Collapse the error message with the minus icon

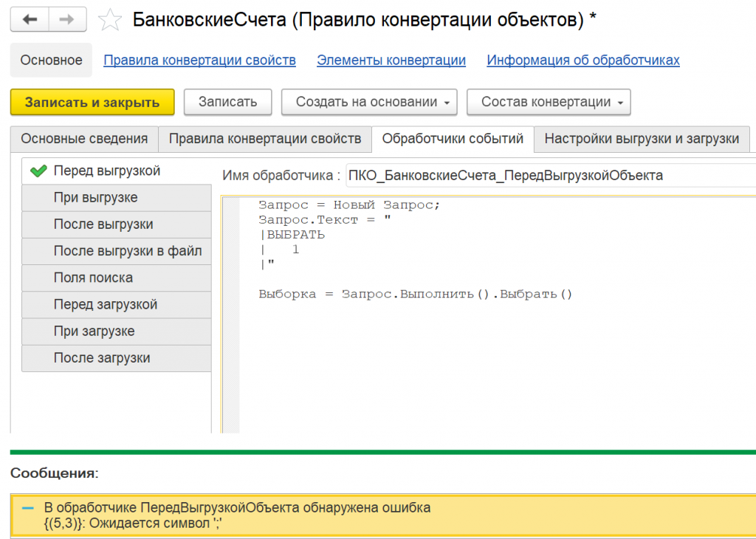[29, 508]
